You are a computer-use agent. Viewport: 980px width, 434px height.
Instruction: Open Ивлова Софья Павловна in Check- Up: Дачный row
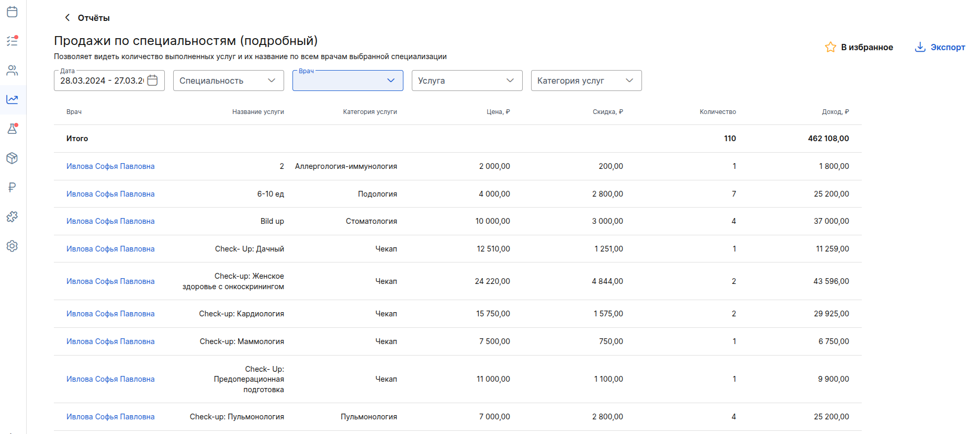(x=110, y=249)
